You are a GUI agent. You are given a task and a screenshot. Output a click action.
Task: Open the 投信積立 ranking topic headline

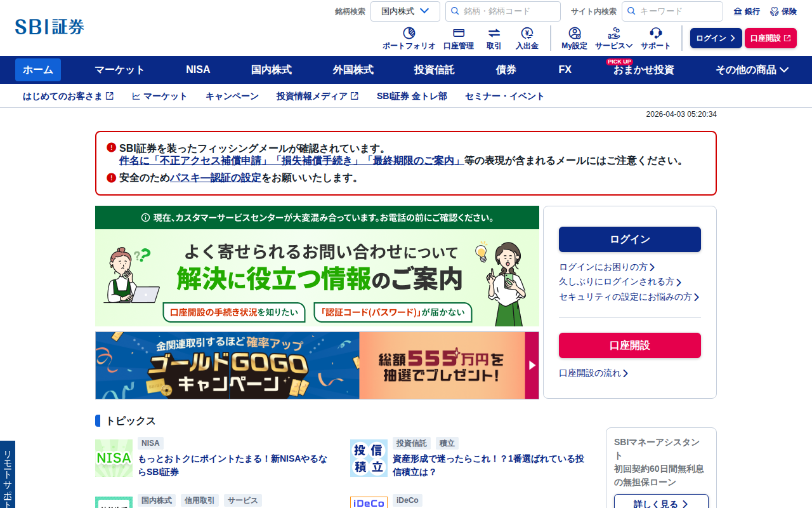click(488, 465)
